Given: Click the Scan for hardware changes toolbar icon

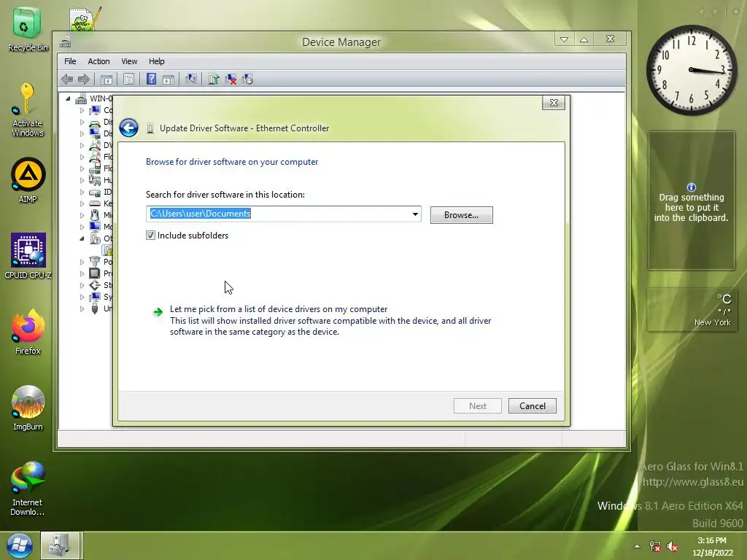Looking at the screenshot, I should pos(191,79).
